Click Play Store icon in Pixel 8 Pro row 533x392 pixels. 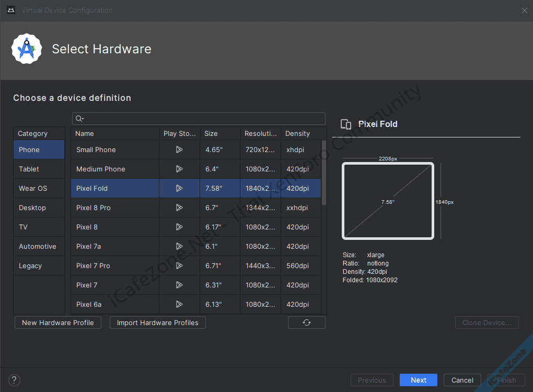tap(179, 207)
